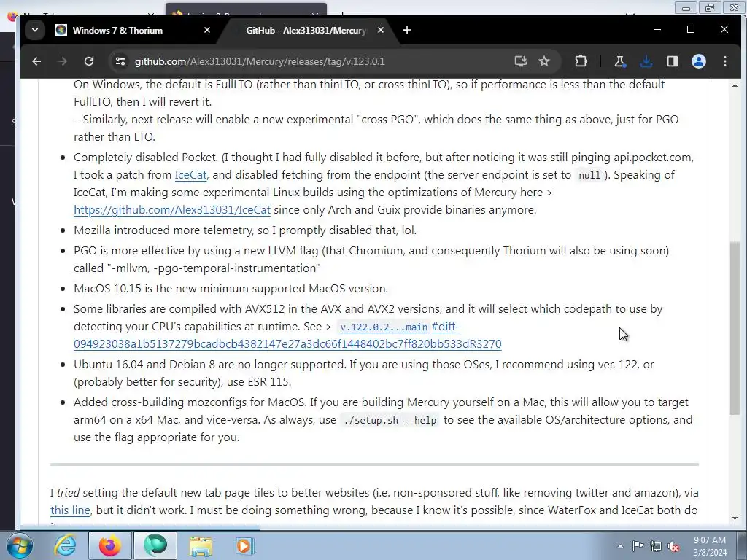
Task: Click the 'null' code snippet
Action: point(589,175)
